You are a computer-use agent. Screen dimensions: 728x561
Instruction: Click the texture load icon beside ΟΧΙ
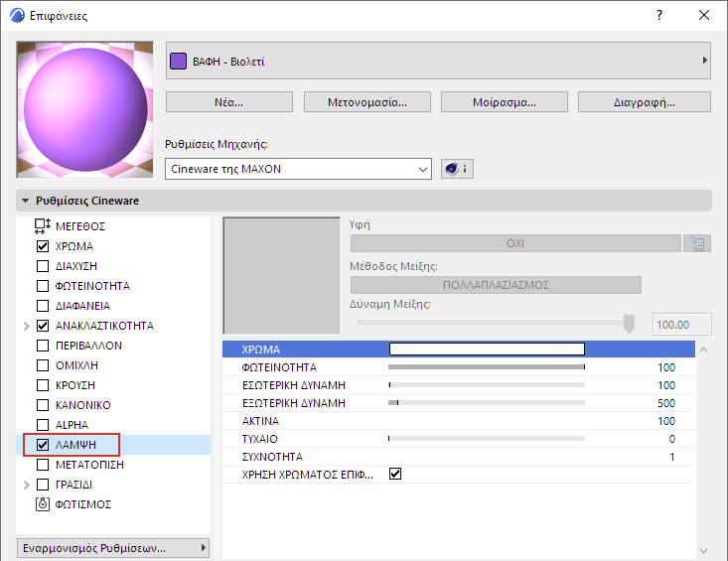point(697,243)
